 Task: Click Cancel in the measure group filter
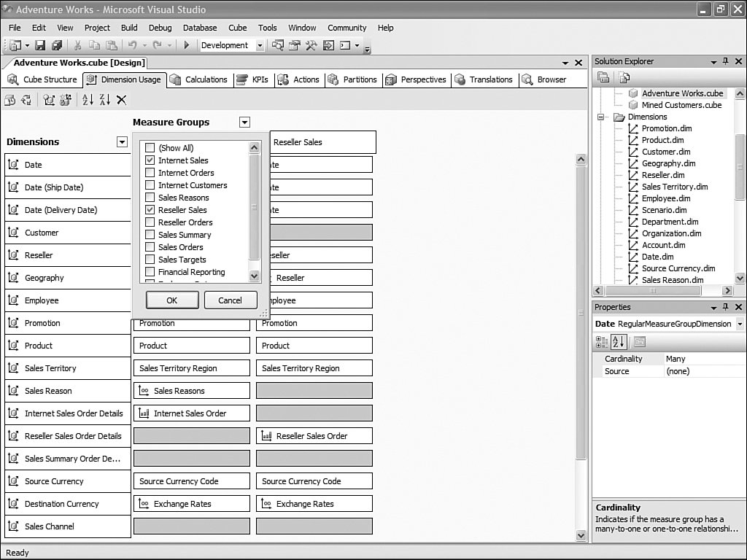click(x=230, y=300)
